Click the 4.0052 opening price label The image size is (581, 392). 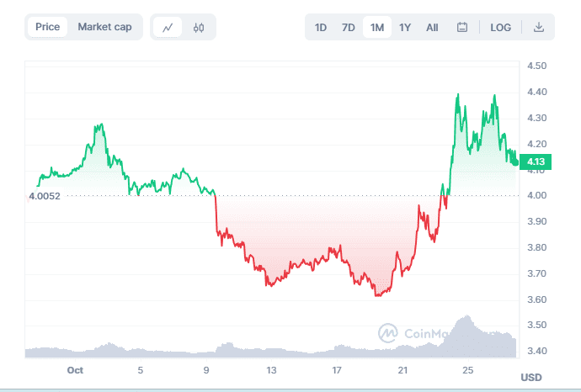point(45,196)
